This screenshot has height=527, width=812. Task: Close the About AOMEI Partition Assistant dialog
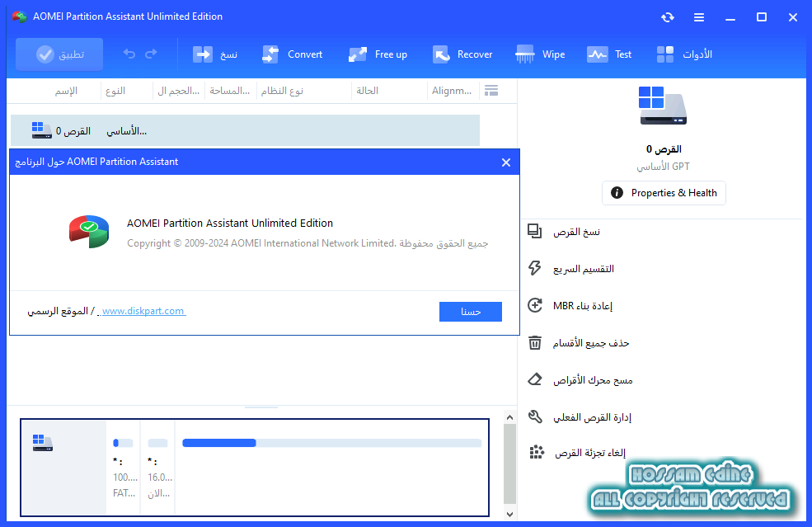click(506, 162)
